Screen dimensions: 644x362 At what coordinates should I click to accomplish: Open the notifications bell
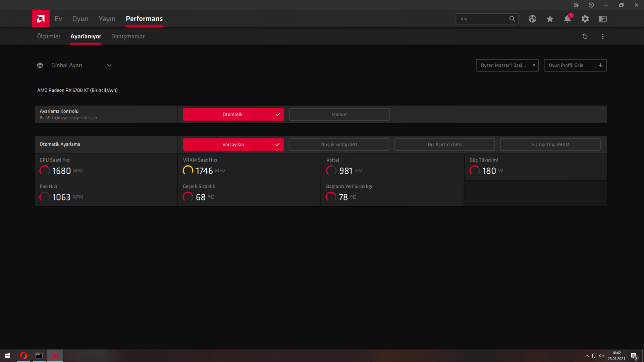[567, 19]
